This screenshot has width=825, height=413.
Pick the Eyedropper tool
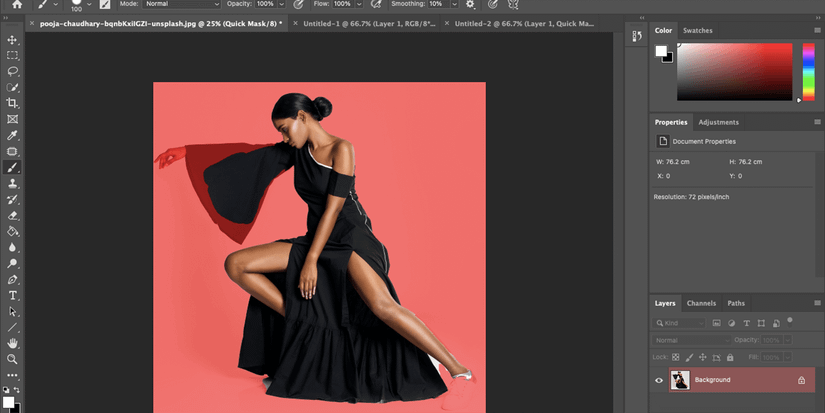13,135
